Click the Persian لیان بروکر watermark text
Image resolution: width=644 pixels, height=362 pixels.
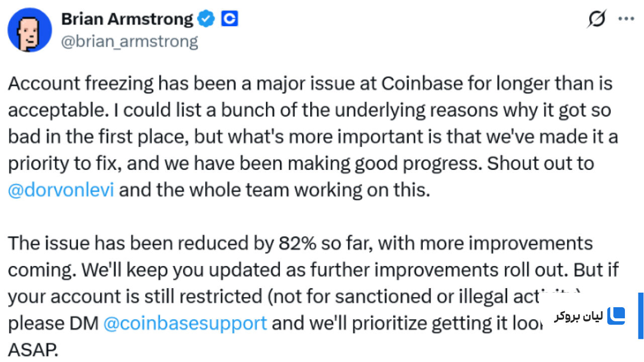578,316
